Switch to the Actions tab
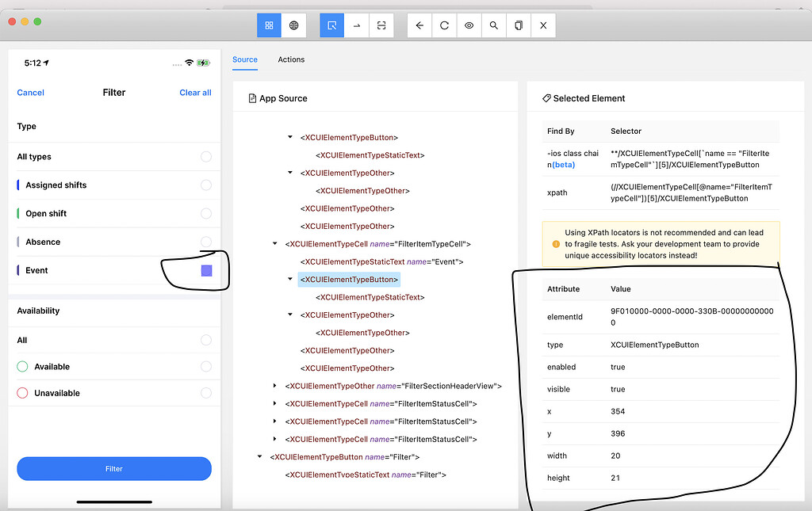The image size is (812, 511). (291, 59)
